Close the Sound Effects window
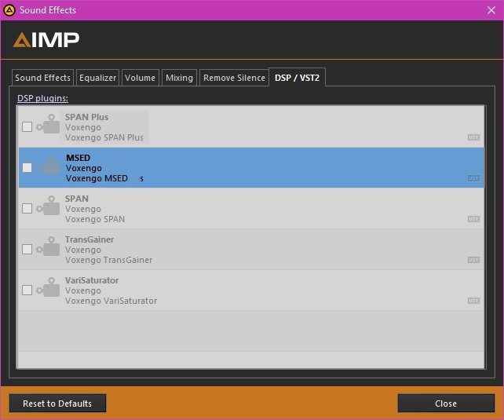Screen dimensions: 504x420 coord(491,10)
